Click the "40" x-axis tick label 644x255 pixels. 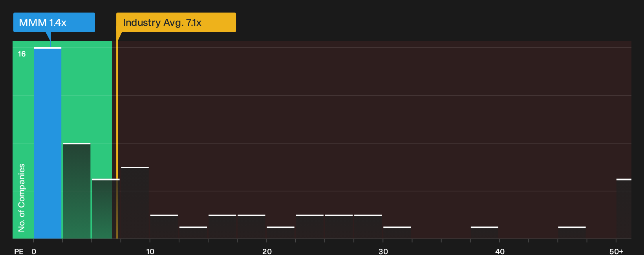point(500,251)
